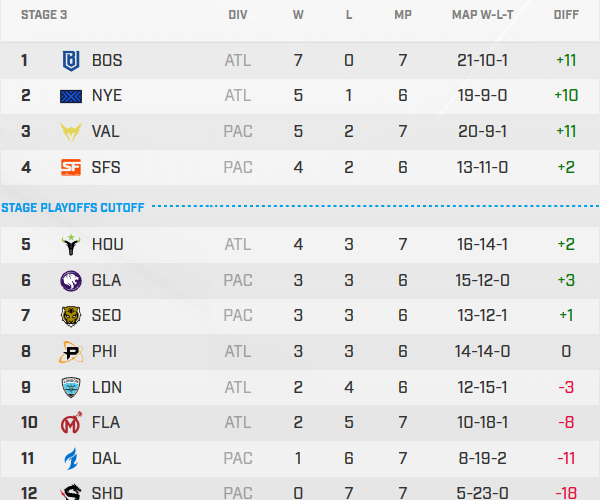Click the London Spitfire logo

(x=71, y=387)
